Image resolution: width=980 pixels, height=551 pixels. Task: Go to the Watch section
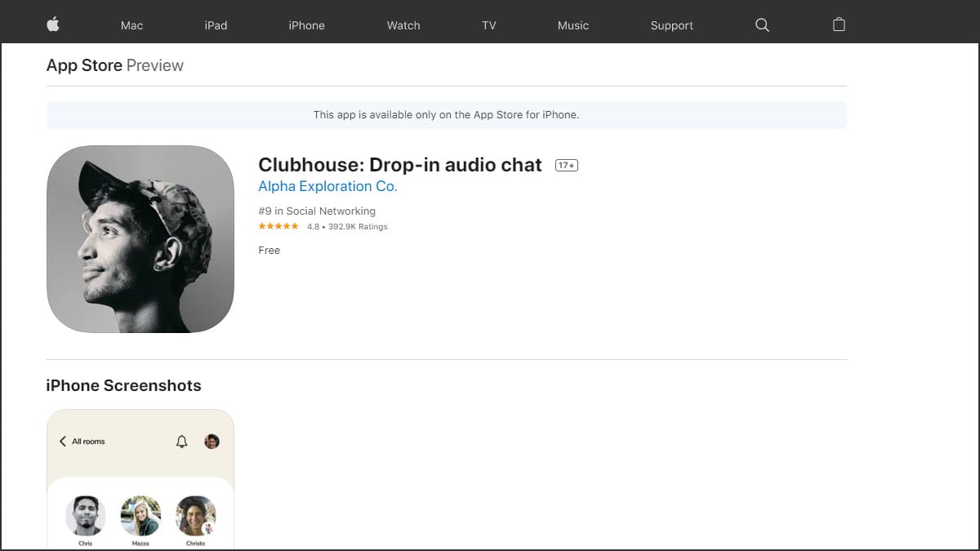(403, 25)
